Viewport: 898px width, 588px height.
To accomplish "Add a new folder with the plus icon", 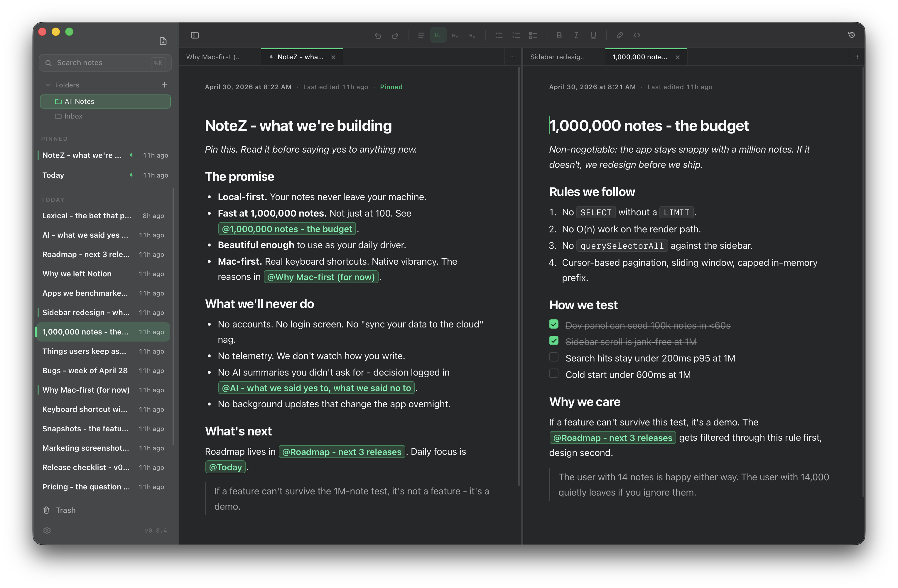I will pos(165,85).
